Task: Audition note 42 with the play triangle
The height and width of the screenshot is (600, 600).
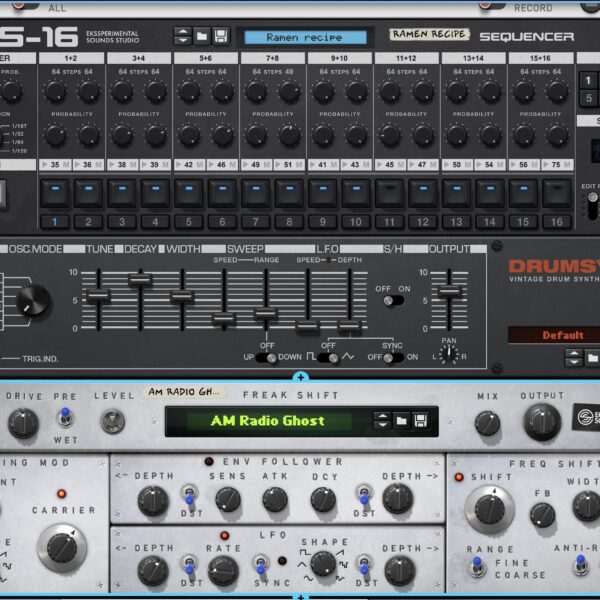Action: [x=179, y=165]
